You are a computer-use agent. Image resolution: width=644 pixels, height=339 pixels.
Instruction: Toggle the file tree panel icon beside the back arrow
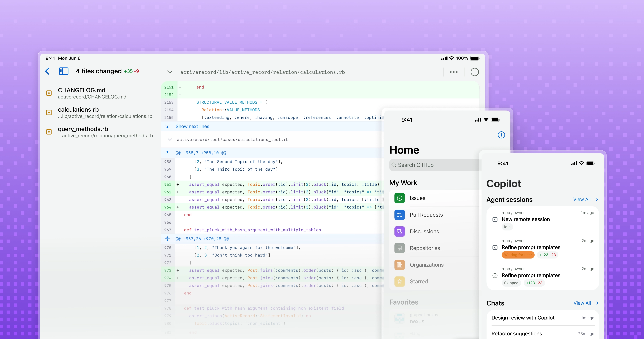[x=63, y=71]
